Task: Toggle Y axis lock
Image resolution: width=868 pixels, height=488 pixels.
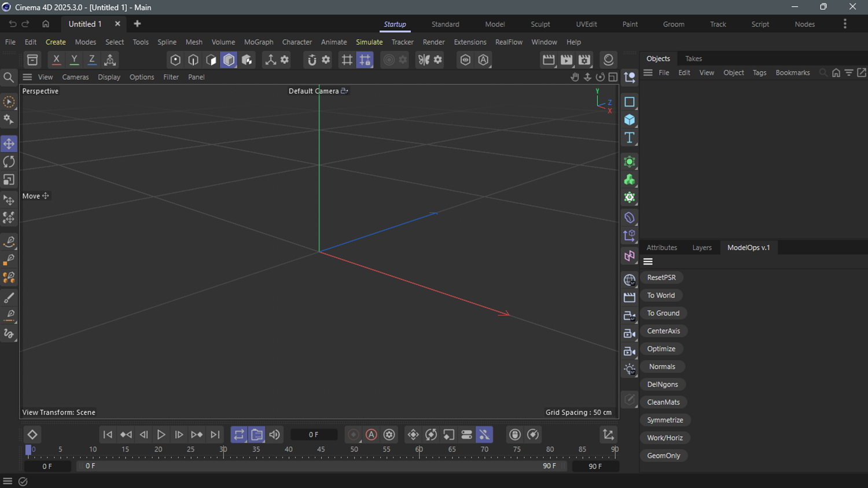Action: point(74,60)
